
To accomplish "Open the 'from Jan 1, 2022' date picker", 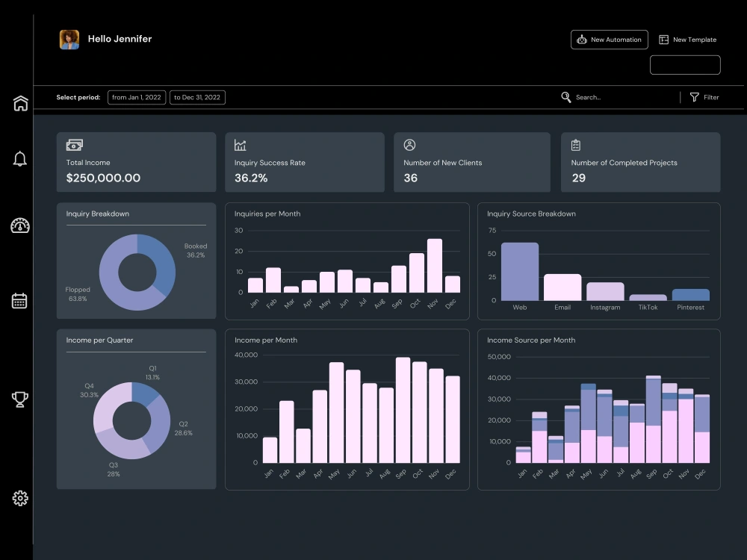I will 137,97.
